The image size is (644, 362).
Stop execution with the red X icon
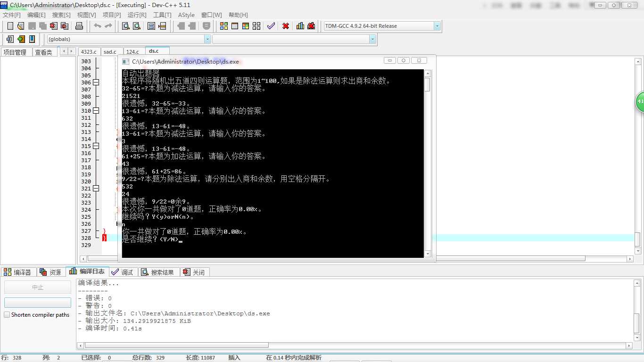(286, 26)
